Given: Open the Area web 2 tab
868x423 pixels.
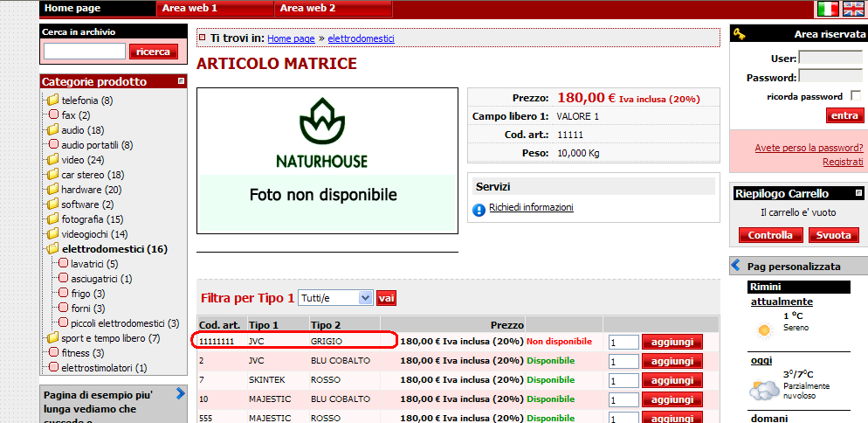Looking at the screenshot, I should 334,9.
